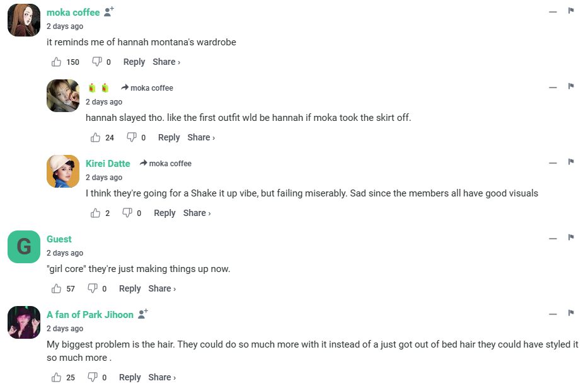The width and height of the screenshot is (588, 386).
Task: Open Share menu on Kirei Datte's reply
Action: (197, 213)
